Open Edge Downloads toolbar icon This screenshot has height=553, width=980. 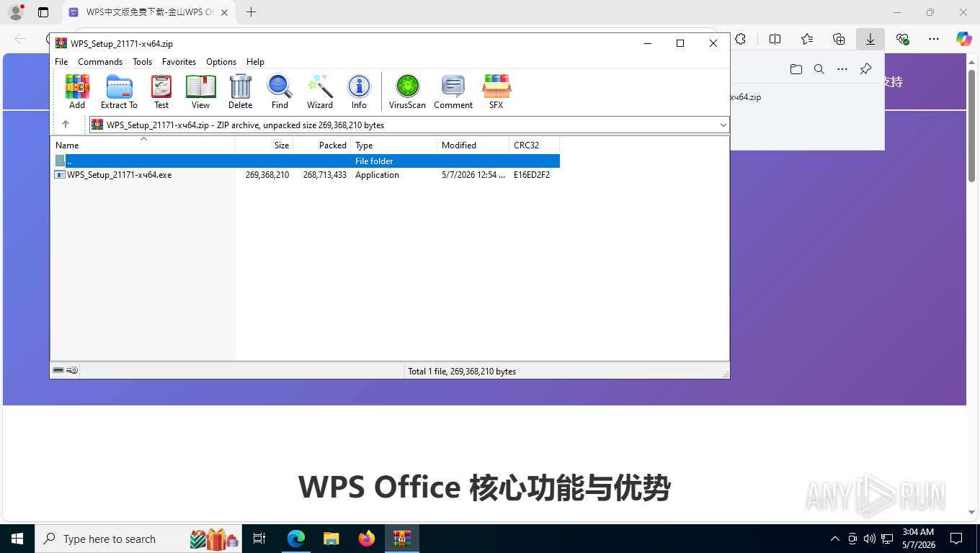point(870,39)
